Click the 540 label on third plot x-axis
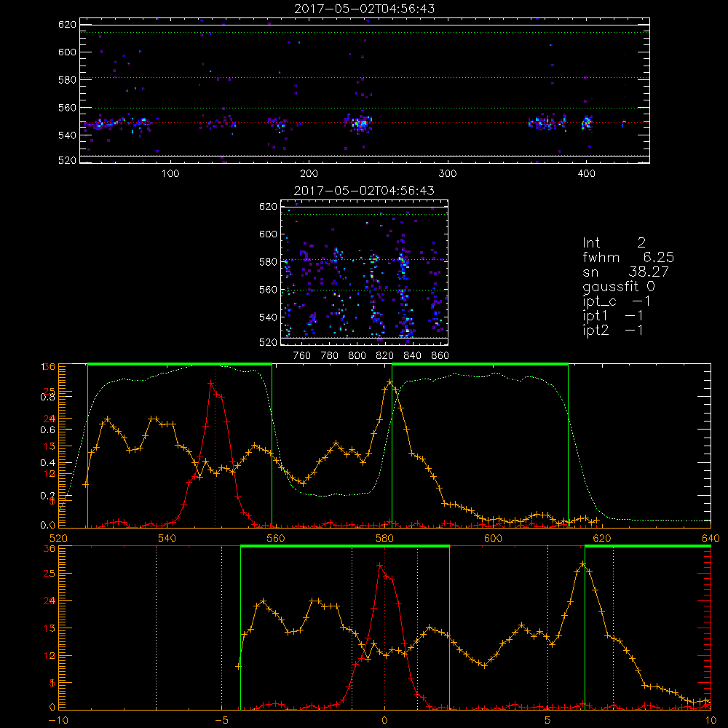 [167, 539]
